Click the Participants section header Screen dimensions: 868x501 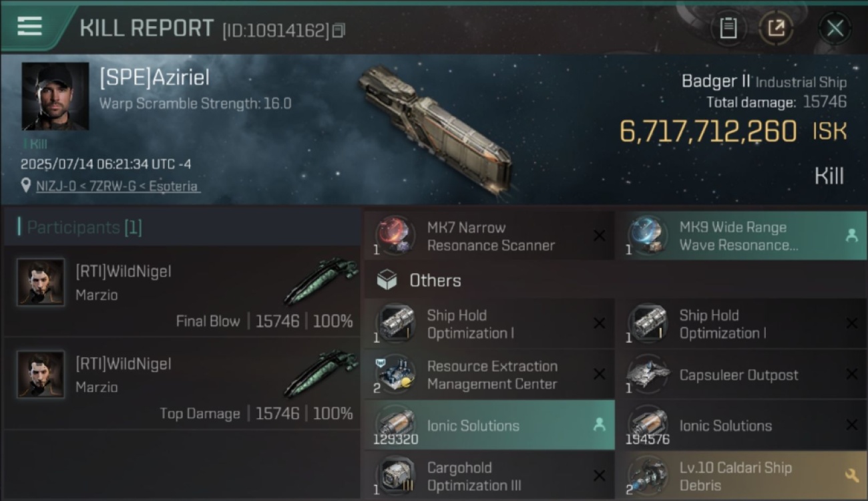coord(80,227)
